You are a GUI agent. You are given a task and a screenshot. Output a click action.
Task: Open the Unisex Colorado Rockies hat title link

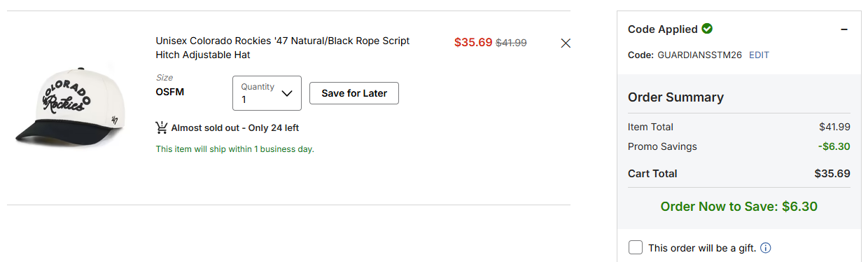coord(283,48)
